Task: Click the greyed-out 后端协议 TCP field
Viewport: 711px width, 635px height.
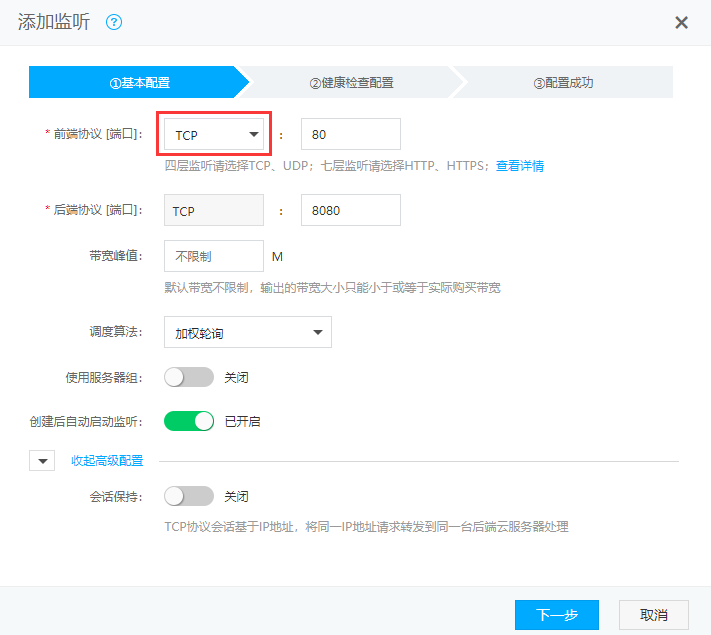Action: 214,211
